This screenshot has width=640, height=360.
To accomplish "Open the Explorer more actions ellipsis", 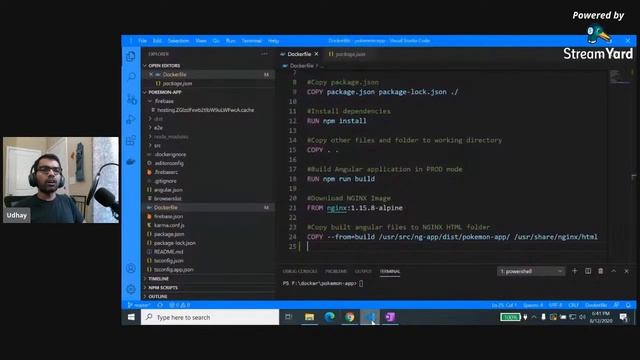I will pos(264,54).
